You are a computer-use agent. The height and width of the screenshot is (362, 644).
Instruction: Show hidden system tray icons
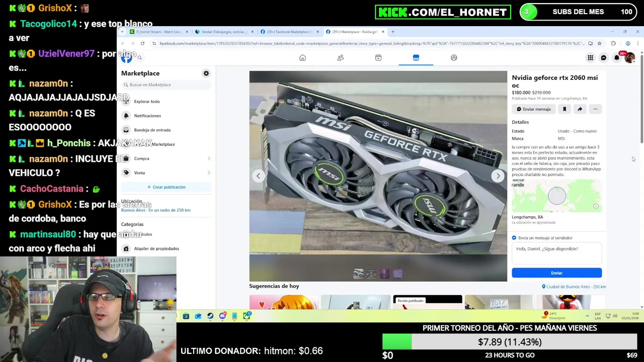coord(587,316)
